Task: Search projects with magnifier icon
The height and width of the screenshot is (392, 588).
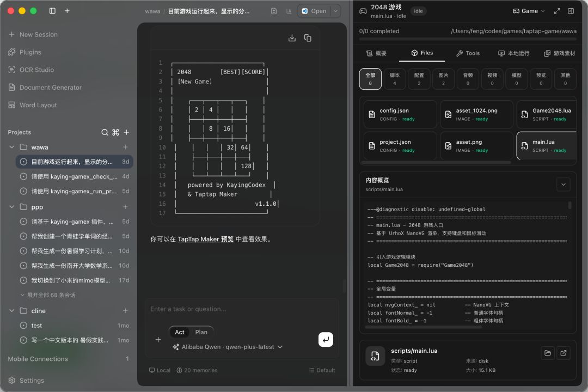Action: pyautogui.click(x=105, y=132)
